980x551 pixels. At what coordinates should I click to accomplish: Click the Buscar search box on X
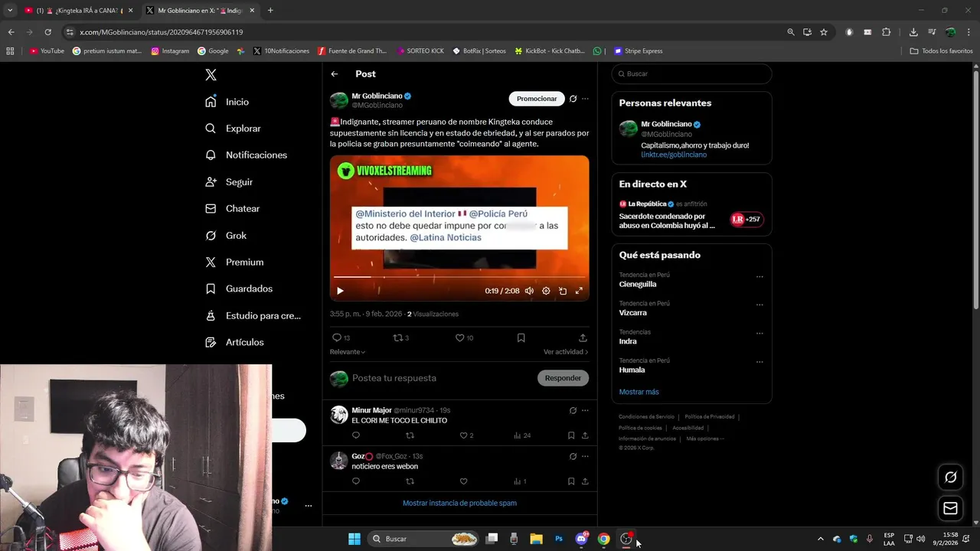[x=691, y=74]
